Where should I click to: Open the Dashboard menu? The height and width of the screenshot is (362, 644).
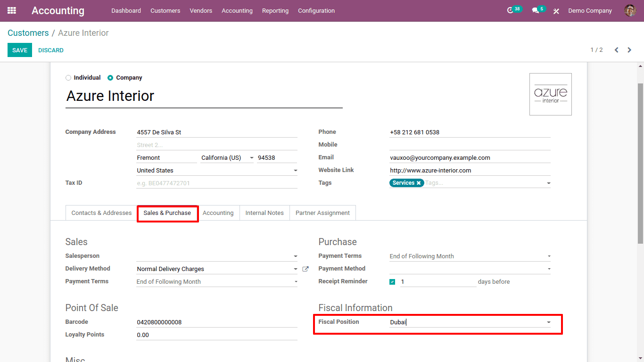(x=126, y=10)
